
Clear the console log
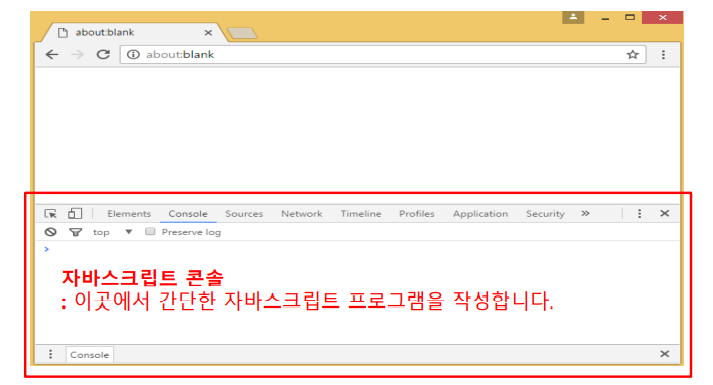tap(50, 232)
